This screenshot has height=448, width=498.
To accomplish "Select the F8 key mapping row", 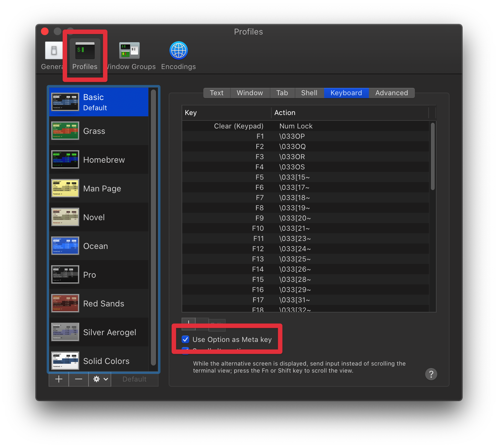I will click(x=306, y=208).
